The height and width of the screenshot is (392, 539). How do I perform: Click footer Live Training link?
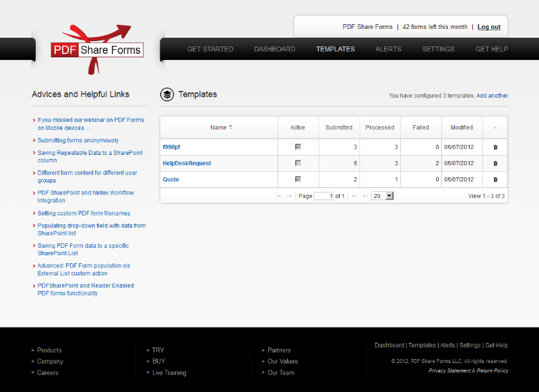click(169, 372)
